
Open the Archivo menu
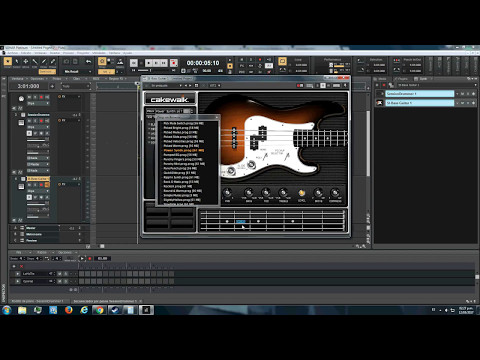(13, 53)
